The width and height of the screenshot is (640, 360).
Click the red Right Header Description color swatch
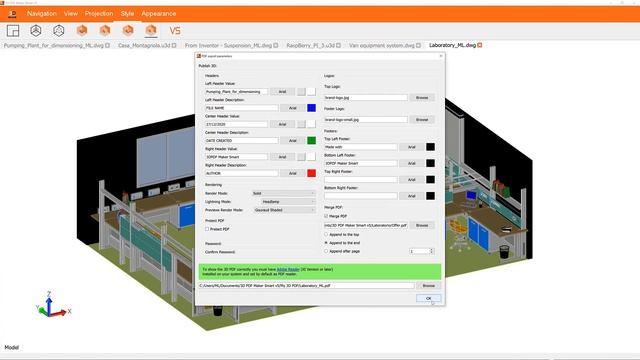click(311, 173)
